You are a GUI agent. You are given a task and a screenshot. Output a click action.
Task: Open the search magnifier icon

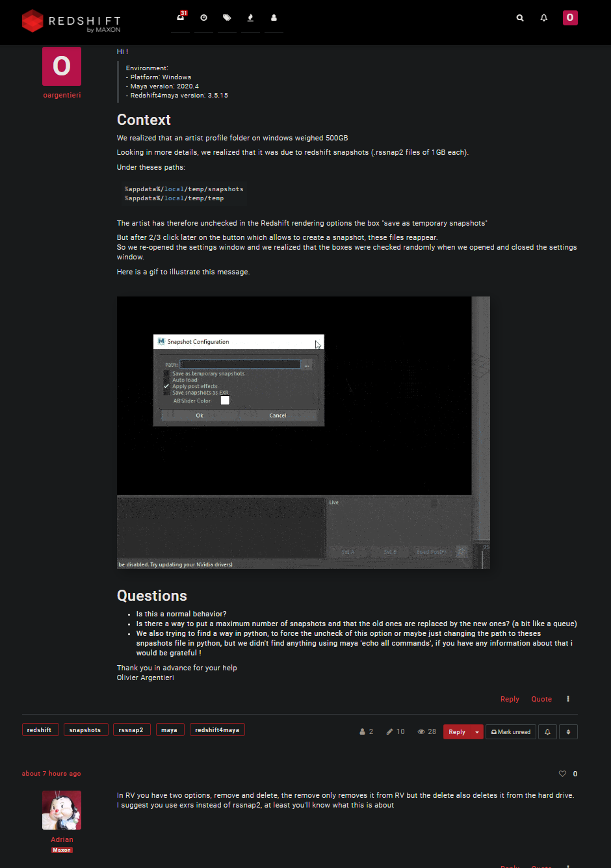(x=520, y=18)
